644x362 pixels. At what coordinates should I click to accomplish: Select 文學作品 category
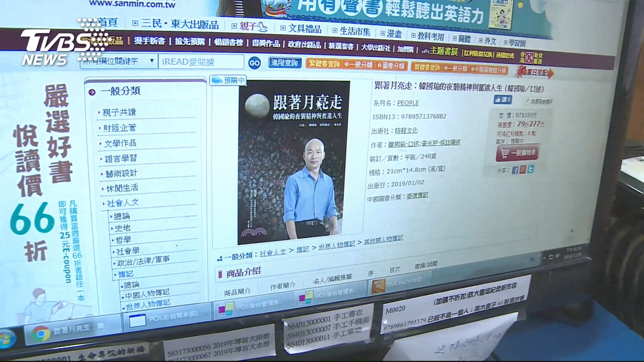120,143
